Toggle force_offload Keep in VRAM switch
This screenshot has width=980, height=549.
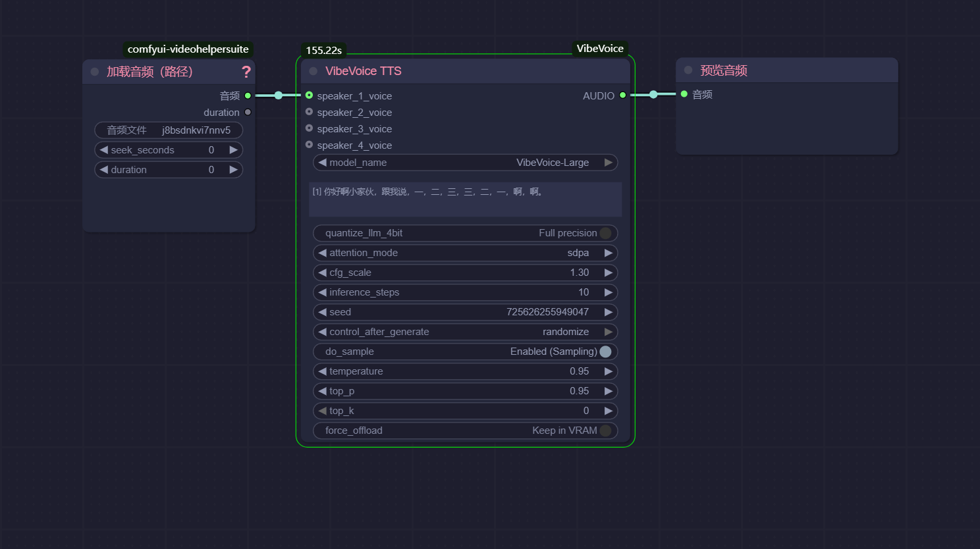tap(605, 431)
